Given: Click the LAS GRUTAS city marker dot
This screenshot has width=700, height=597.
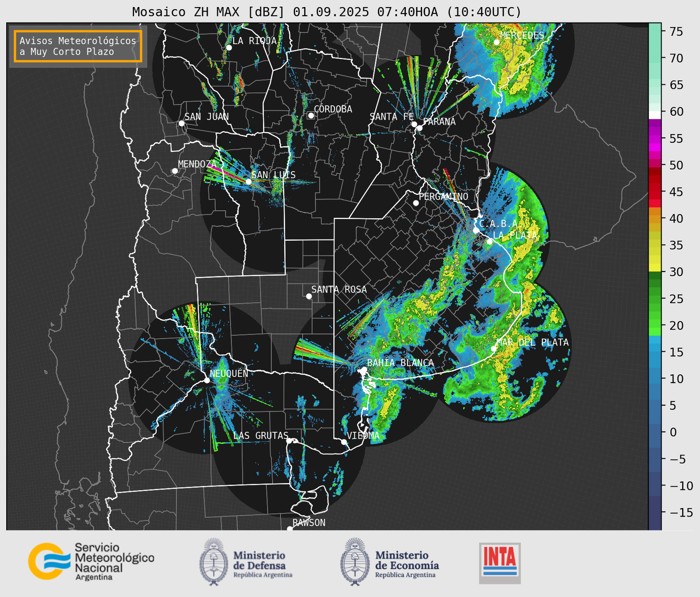Looking at the screenshot, I should pyautogui.click(x=289, y=441).
